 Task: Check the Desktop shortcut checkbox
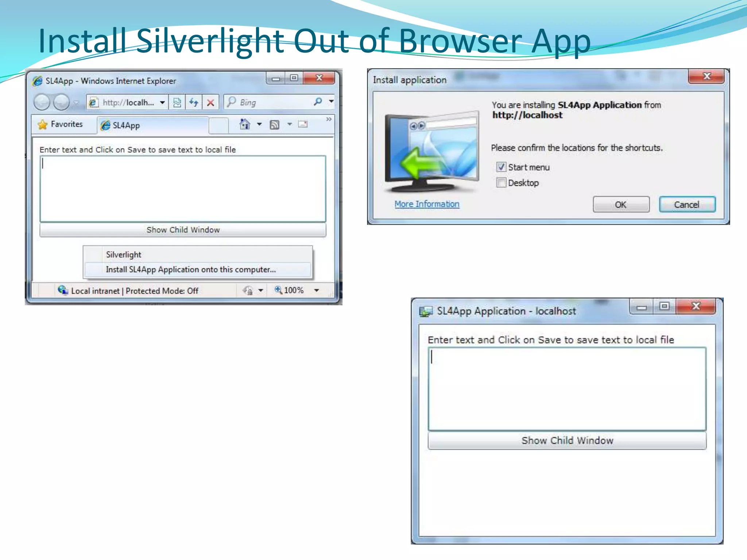501,182
